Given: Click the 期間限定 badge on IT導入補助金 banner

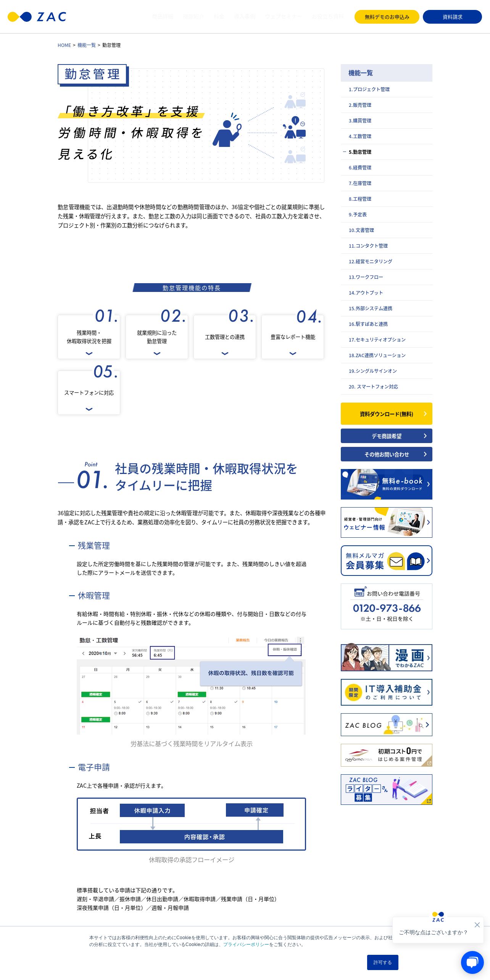Looking at the screenshot, I should (353, 692).
